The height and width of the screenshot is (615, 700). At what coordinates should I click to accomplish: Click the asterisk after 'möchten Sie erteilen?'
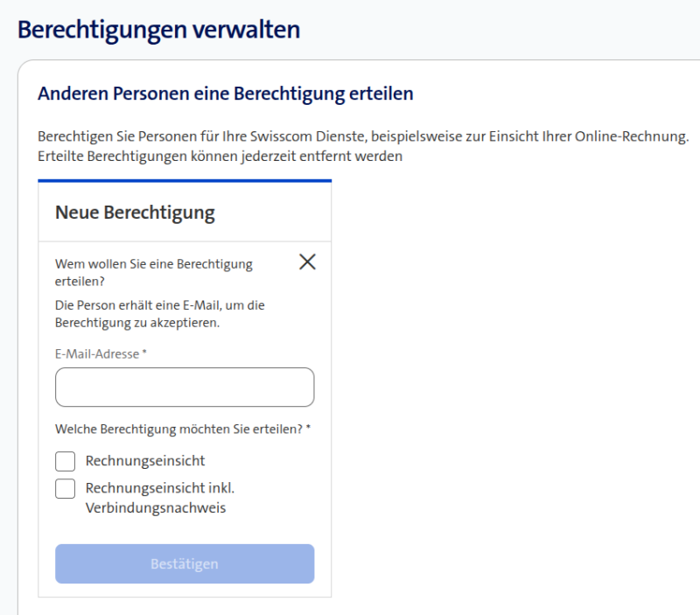(308, 429)
